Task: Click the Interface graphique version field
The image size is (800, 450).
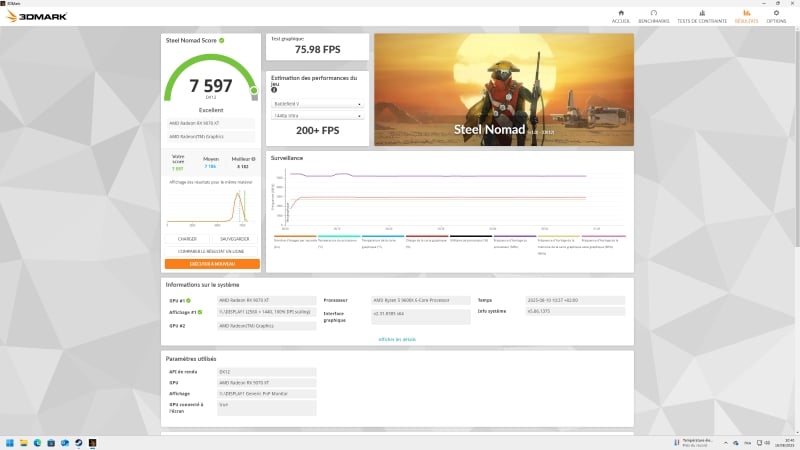Action: click(420, 316)
